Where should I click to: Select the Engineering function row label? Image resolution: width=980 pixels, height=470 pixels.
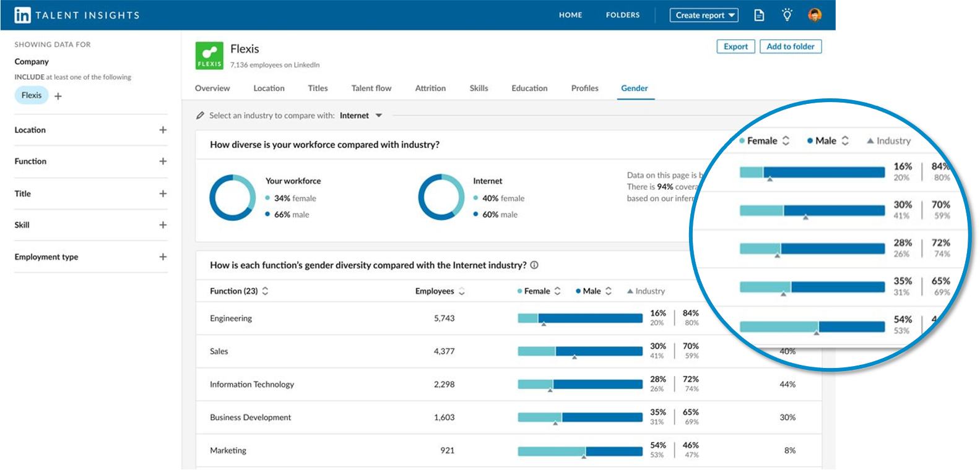coord(231,318)
